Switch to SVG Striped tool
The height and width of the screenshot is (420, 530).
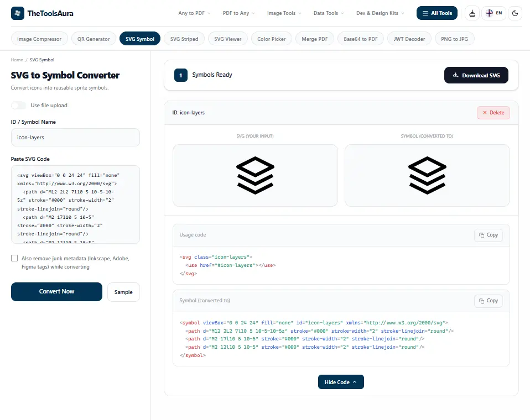(184, 39)
